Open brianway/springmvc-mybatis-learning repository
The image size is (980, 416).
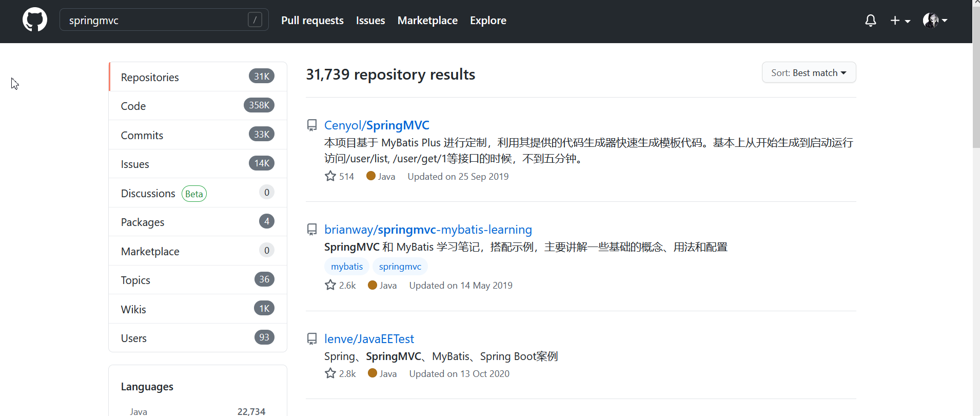coord(428,230)
